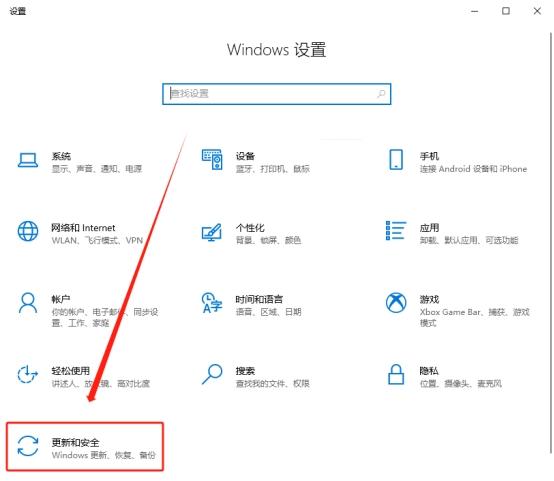The height and width of the screenshot is (481, 554).
Task: Open the Phone icon
Action: (x=396, y=159)
